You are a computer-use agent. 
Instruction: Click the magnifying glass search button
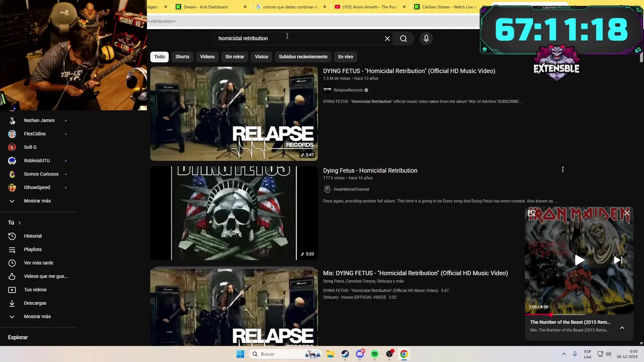pyautogui.click(x=404, y=38)
